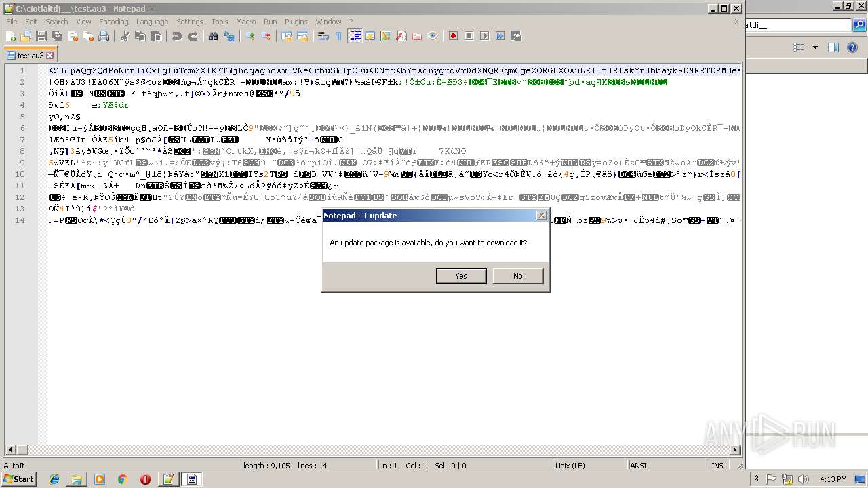The height and width of the screenshot is (488, 868).
Task: Click No in update dialog
Action: pyautogui.click(x=518, y=276)
